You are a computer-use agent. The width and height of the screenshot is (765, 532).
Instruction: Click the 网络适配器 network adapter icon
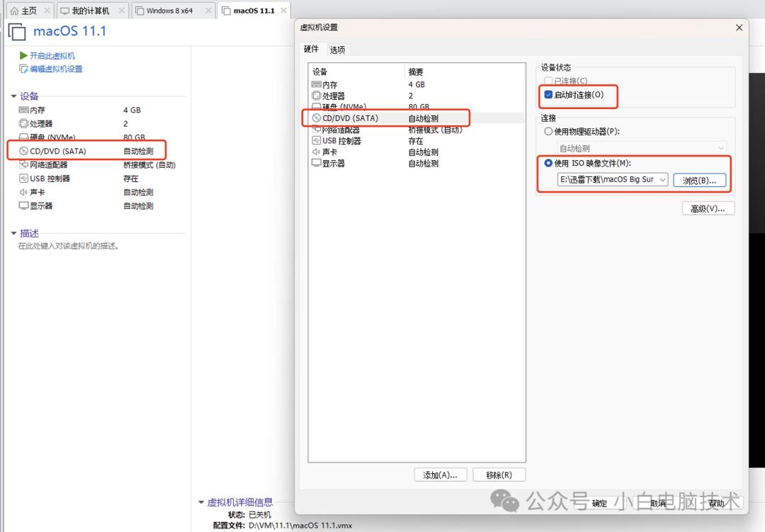(24, 164)
